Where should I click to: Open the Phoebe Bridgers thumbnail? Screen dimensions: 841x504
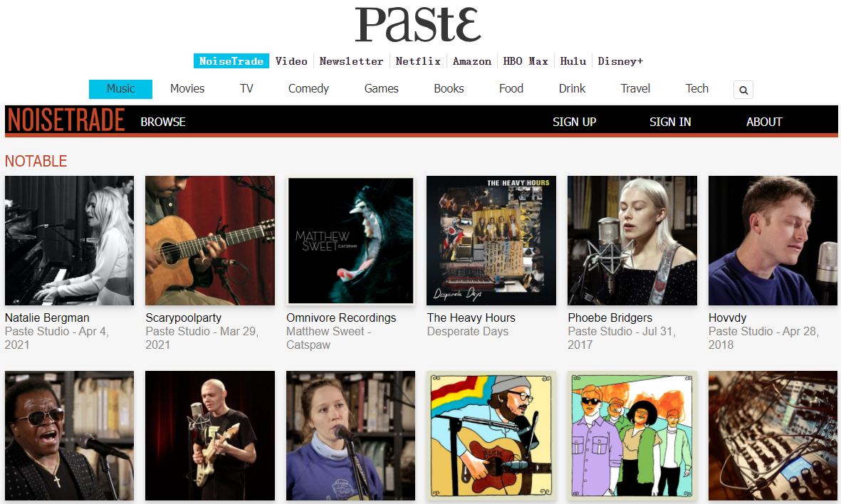tap(632, 241)
